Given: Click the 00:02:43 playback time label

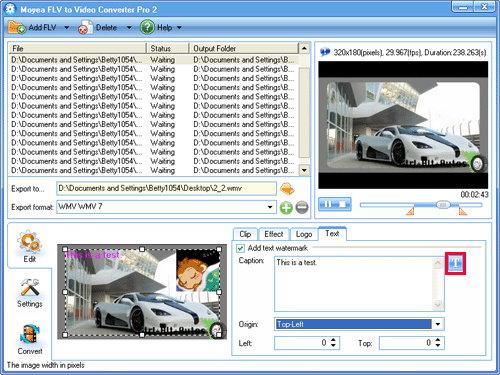Looking at the screenshot, I should click(474, 195).
